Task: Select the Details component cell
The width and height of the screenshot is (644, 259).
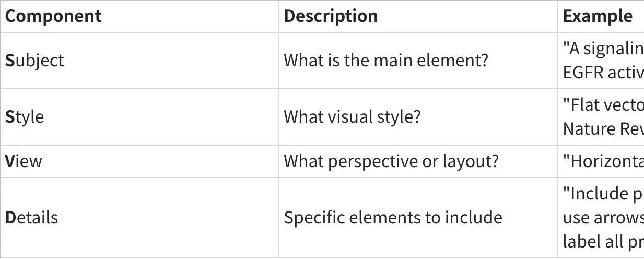Action: click(x=32, y=218)
